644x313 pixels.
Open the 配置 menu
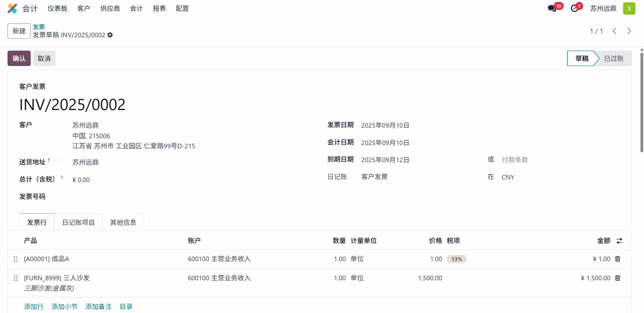coord(182,8)
